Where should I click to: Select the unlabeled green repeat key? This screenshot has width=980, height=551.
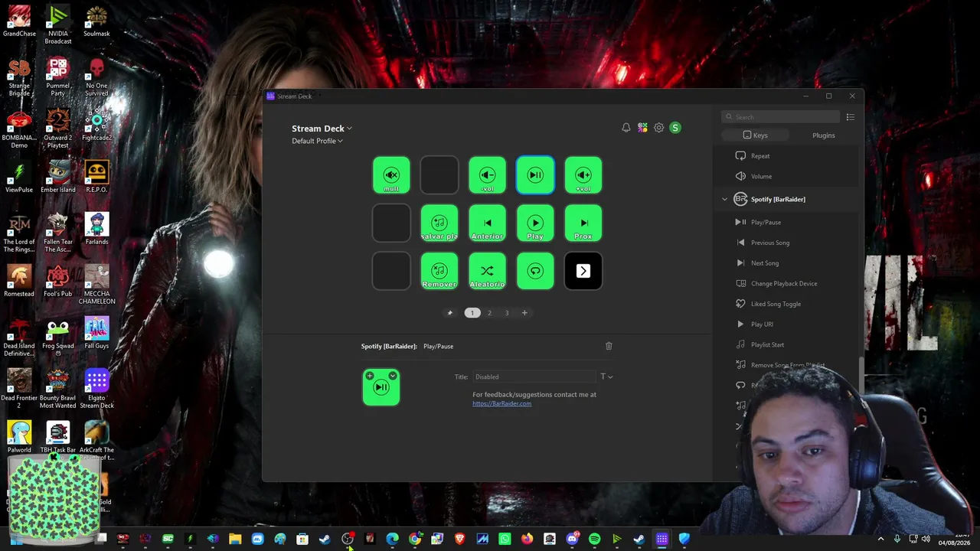point(535,272)
